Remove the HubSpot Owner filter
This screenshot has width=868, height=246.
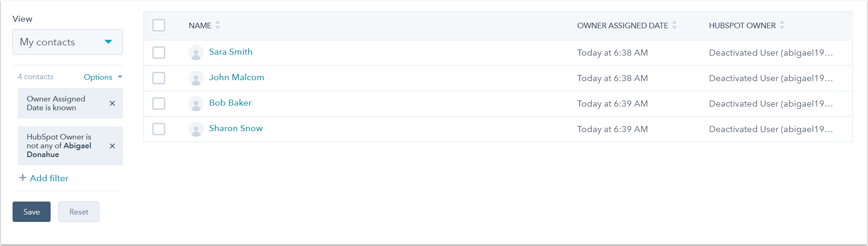pyautogui.click(x=112, y=146)
